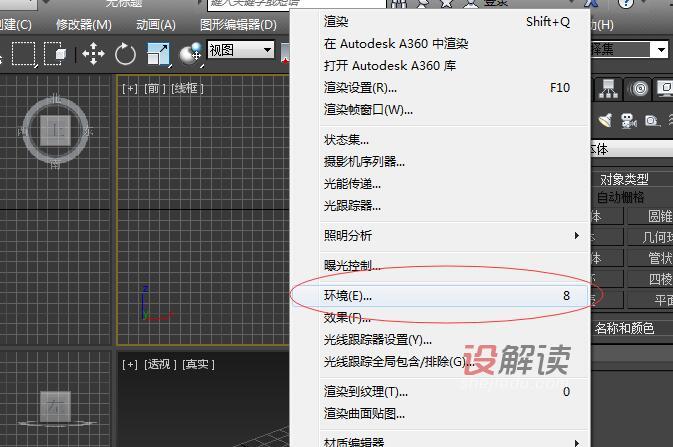673x447 pixels.
Task: Select the Helpers tape-measure category icon
Action: [x=652, y=121]
